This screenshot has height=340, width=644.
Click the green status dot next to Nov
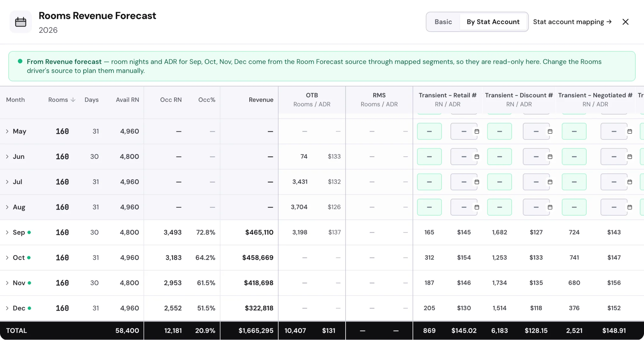[x=29, y=283]
